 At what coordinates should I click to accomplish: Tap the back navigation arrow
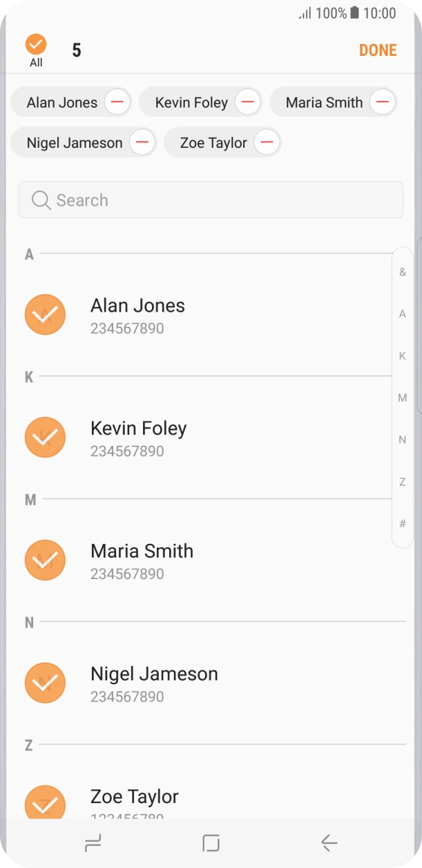[x=329, y=842]
